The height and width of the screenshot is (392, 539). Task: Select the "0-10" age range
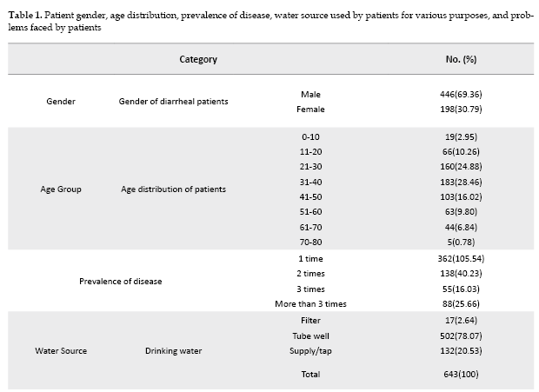point(310,137)
